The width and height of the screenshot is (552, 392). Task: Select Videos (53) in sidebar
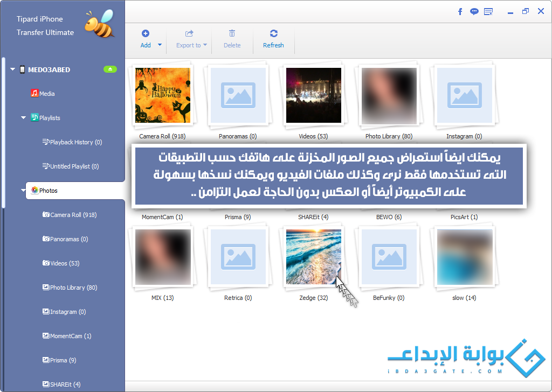[65, 264]
